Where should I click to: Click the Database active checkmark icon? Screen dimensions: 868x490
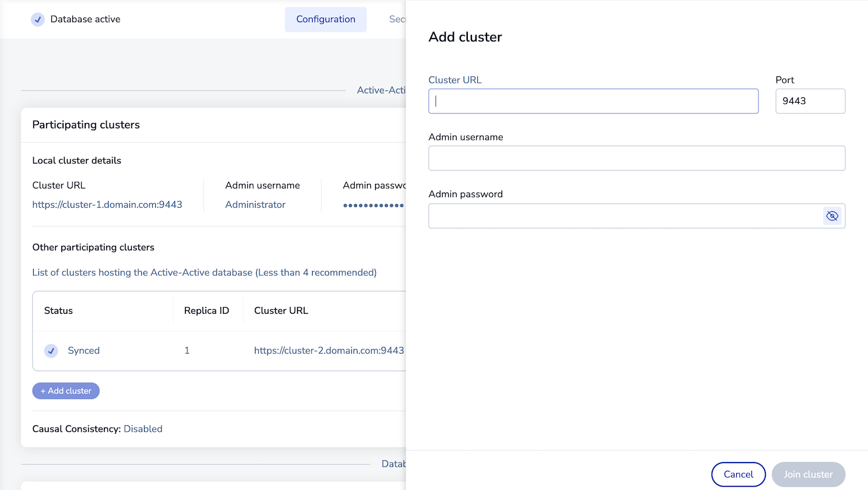tap(38, 19)
